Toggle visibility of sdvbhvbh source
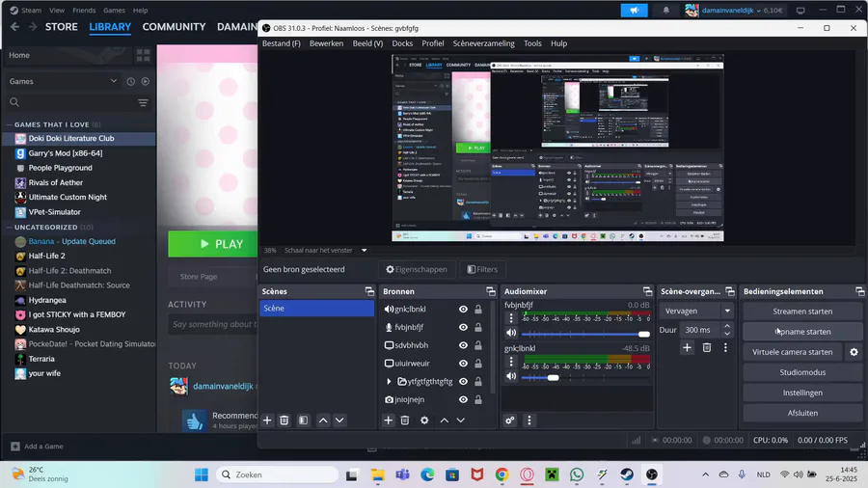The width and height of the screenshot is (868, 488). point(463,345)
